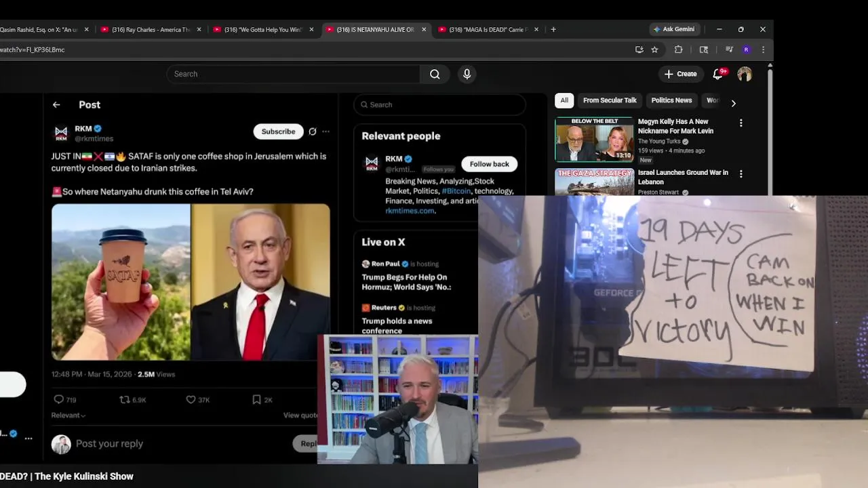Image resolution: width=868 pixels, height=488 pixels.
Task: Open The Young Turks channel link
Action: (x=659, y=142)
